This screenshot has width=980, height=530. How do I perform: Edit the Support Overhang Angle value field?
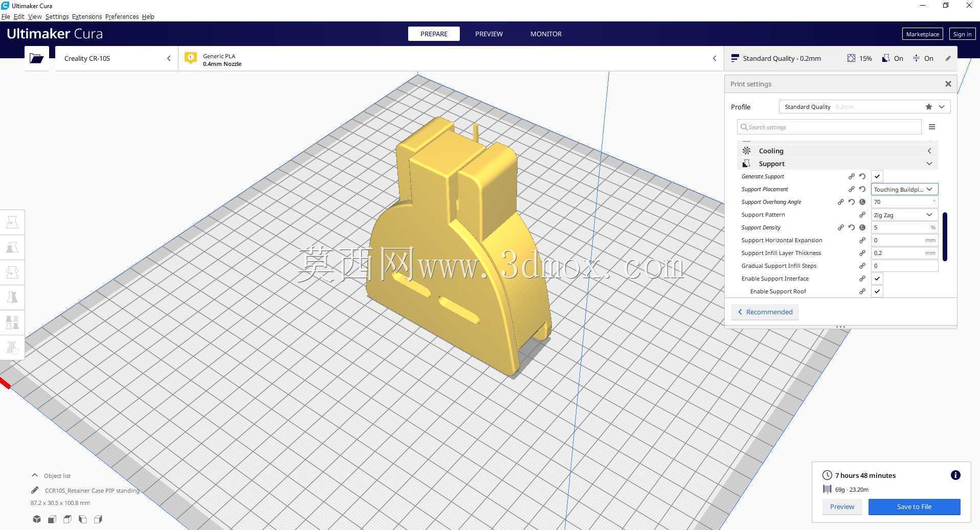pos(904,202)
